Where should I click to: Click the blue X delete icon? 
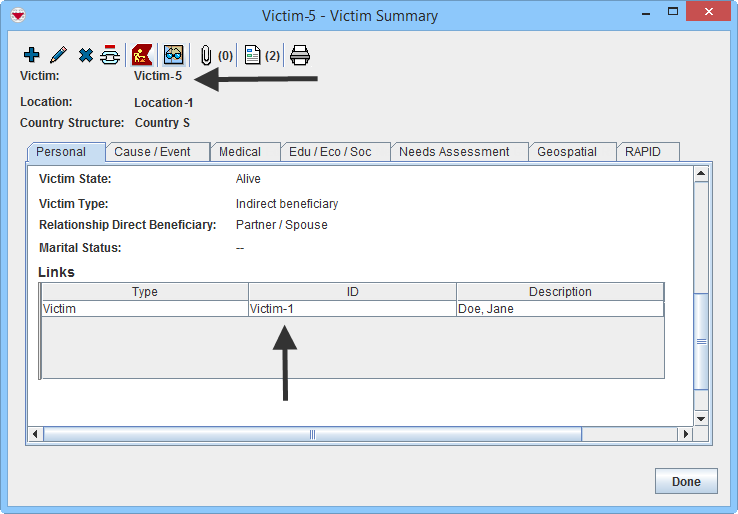pos(85,55)
